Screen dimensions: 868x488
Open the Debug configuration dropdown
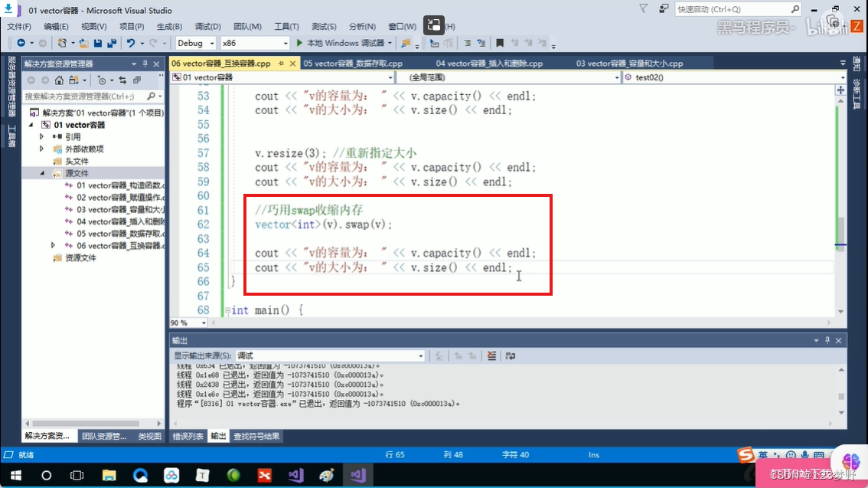tap(212, 43)
